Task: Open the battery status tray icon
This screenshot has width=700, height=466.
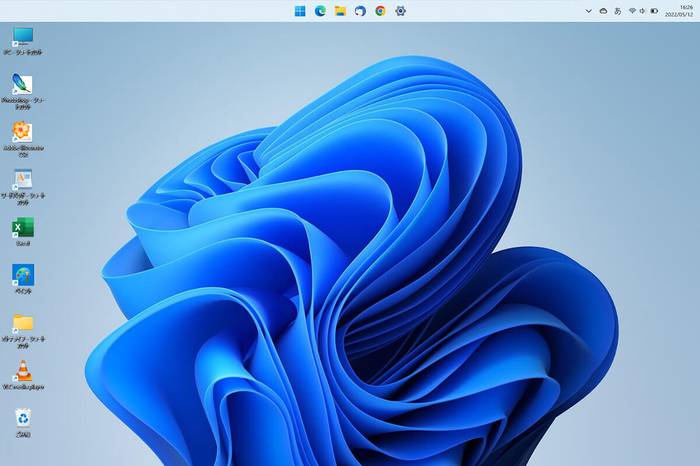Action: (x=654, y=11)
